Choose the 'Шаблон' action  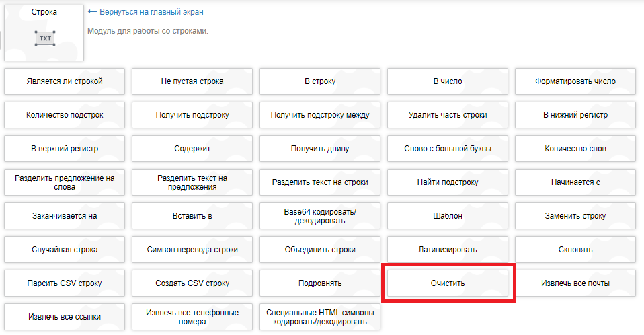448,216
